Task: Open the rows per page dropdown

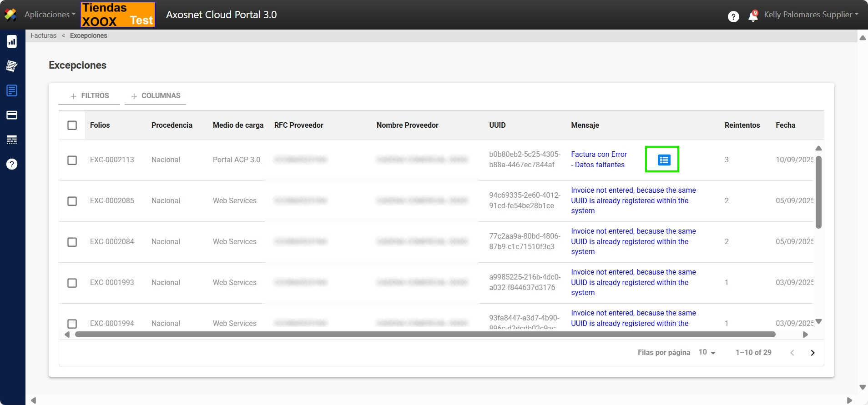Action: pos(707,352)
